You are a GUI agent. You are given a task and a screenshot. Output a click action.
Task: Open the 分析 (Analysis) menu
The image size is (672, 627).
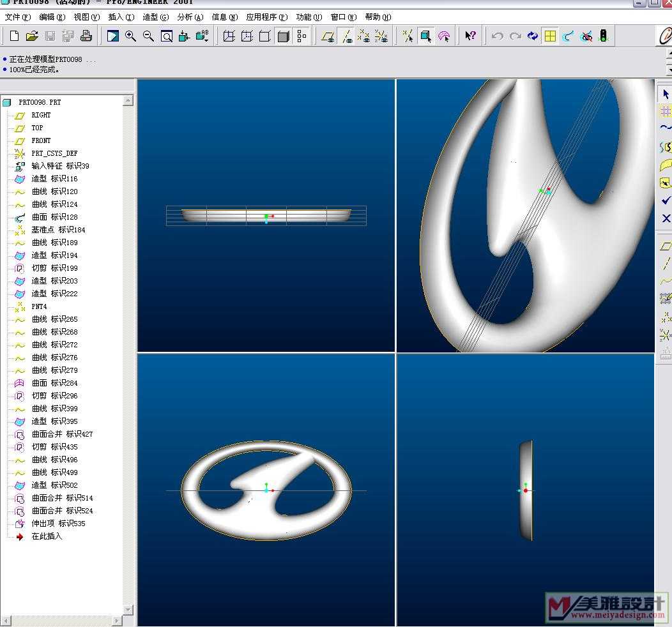[190, 17]
